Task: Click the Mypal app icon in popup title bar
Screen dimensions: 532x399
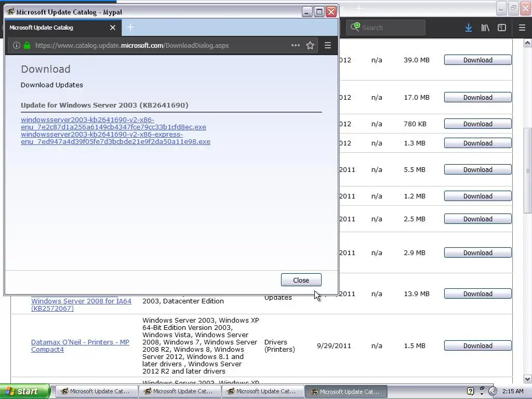Action: point(10,11)
